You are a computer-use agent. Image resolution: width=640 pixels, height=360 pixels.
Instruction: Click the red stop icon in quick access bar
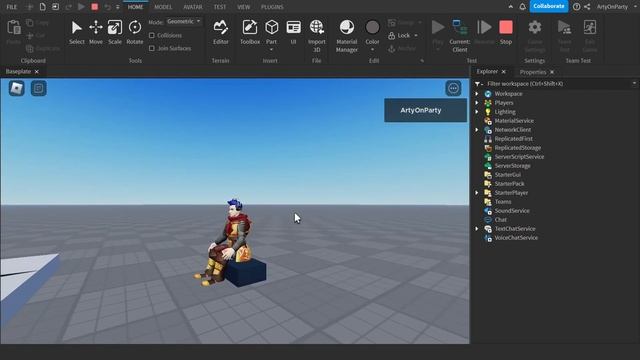pos(95,7)
